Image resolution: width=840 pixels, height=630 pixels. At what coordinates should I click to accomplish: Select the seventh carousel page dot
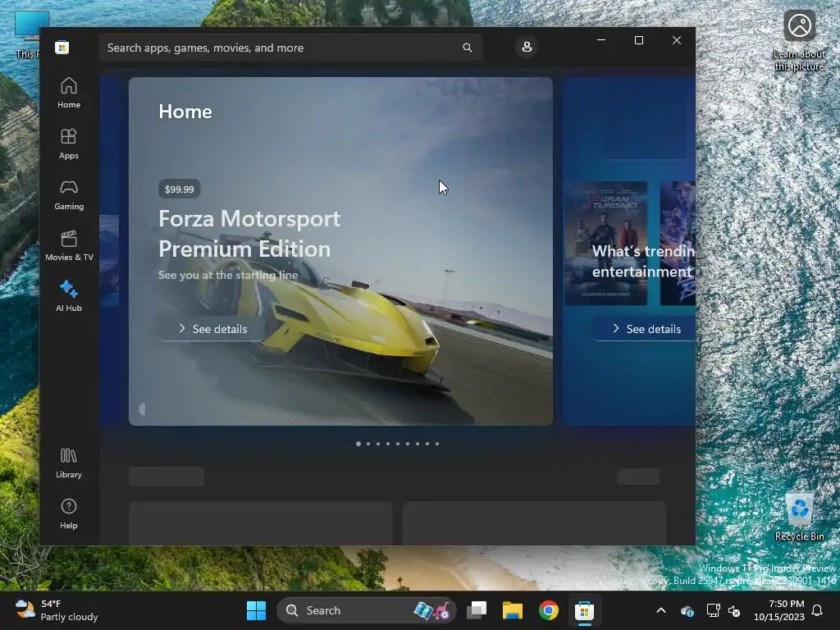pyautogui.click(x=418, y=444)
